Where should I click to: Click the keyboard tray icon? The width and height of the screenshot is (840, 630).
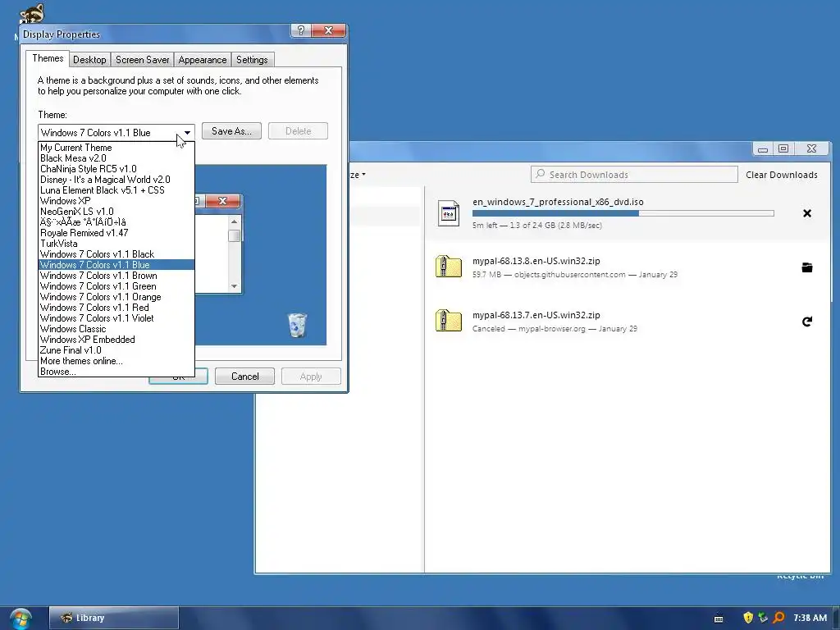[719, 619]
